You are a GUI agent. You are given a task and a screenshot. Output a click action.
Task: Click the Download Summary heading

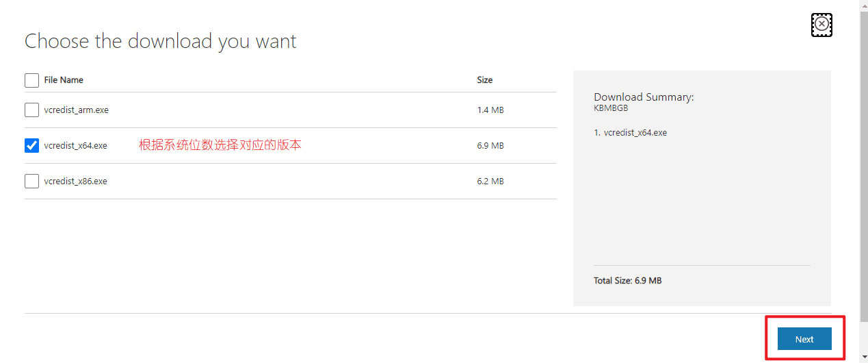(644, 97)
